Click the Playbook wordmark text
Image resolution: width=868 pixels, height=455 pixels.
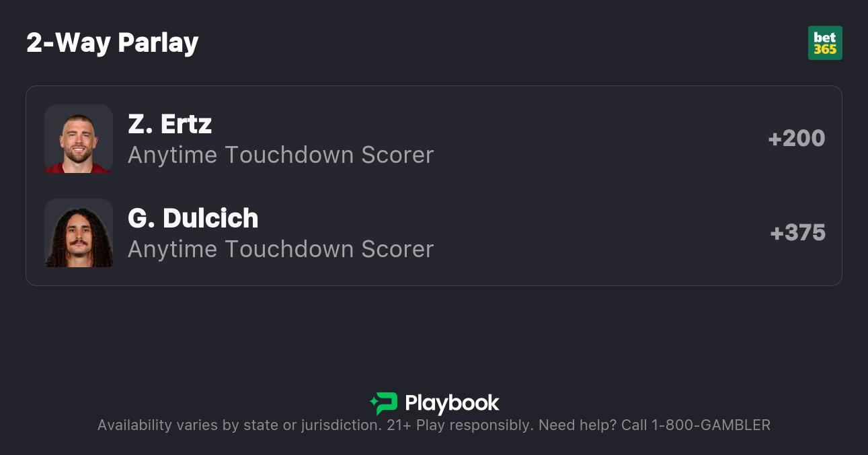point(452,403)
